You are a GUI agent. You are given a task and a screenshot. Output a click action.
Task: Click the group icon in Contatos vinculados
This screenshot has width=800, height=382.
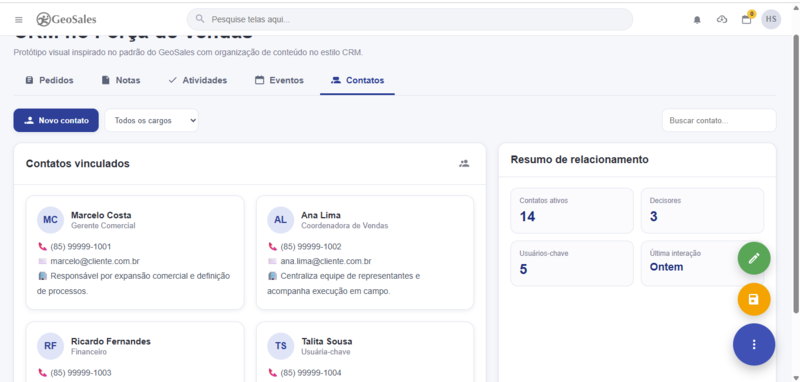pyautogui.click(x=464, y=164)
